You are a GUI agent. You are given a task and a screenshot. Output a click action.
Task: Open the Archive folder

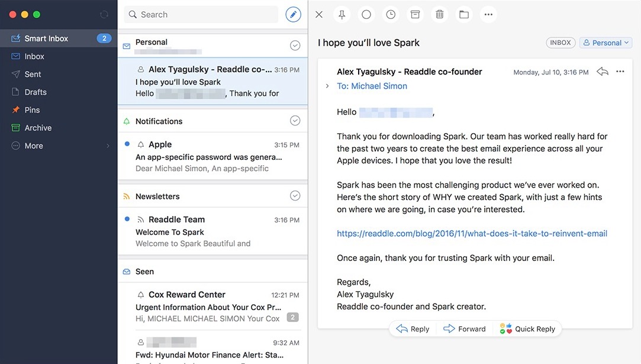[59, 128]
